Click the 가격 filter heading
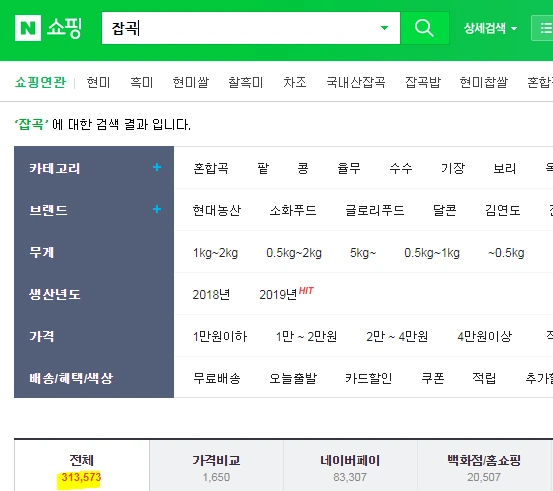Viewport: 553px width, 491px height. [42, 336]
